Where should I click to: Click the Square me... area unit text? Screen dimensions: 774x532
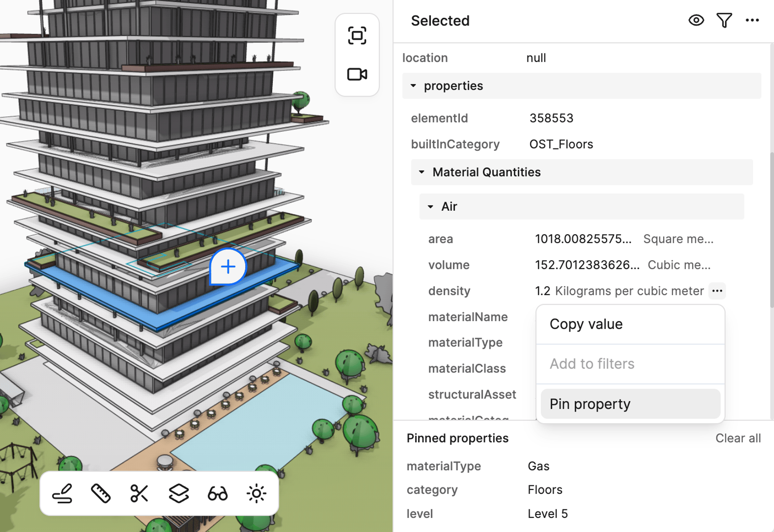pyautogui.click(x=678, y=239)
